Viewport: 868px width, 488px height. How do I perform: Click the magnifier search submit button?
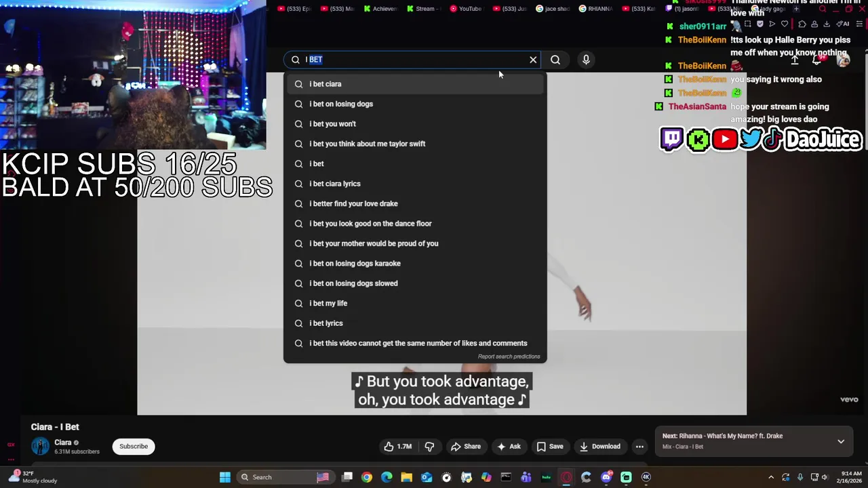[x=555, y=60]
